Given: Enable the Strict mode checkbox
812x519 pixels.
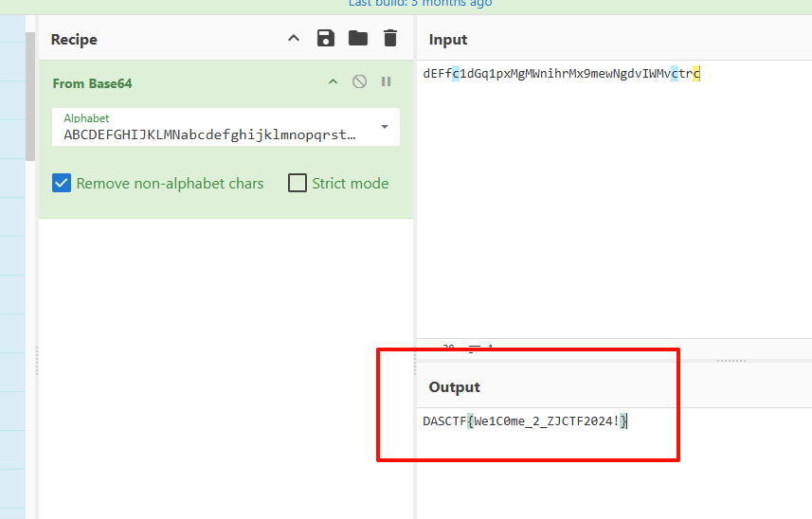Looking at the screenshot, I should pos(298,183).
